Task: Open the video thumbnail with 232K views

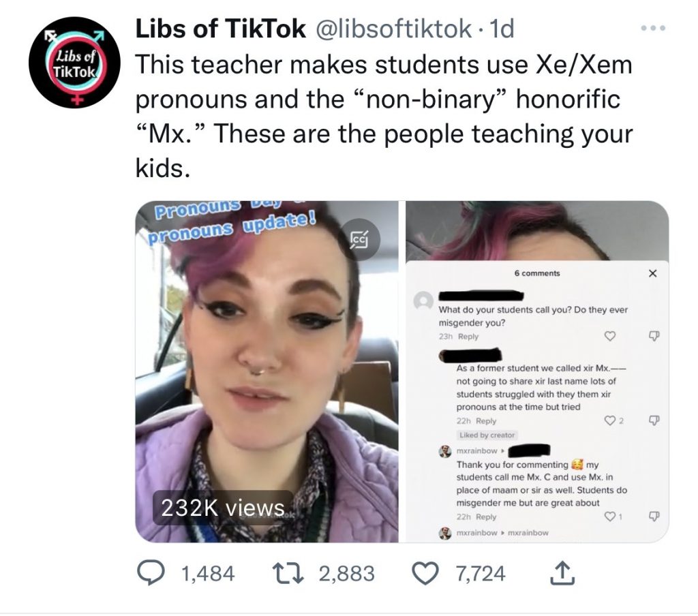Action: [267, 371]
